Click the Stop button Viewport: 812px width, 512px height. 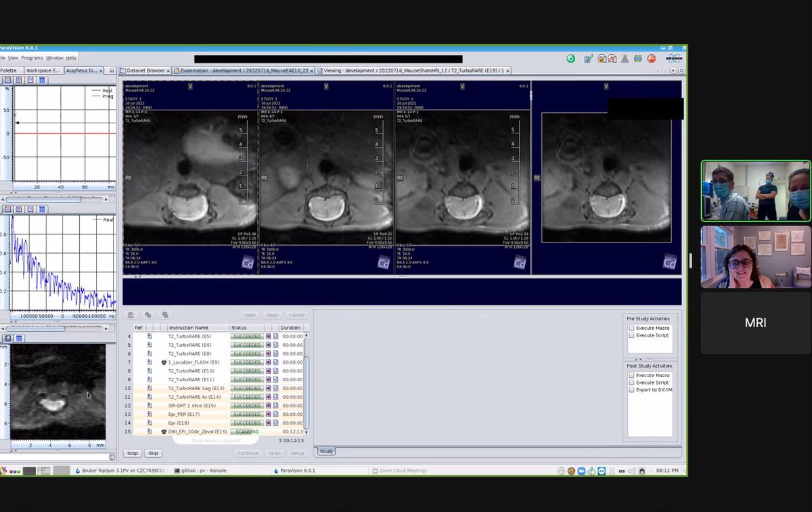(x=133, y=453)
